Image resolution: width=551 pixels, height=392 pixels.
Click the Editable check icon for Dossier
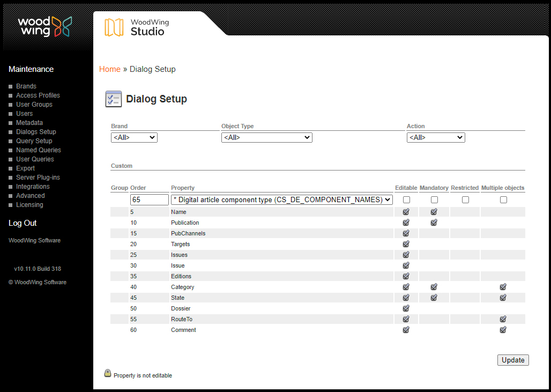(406, 308)
